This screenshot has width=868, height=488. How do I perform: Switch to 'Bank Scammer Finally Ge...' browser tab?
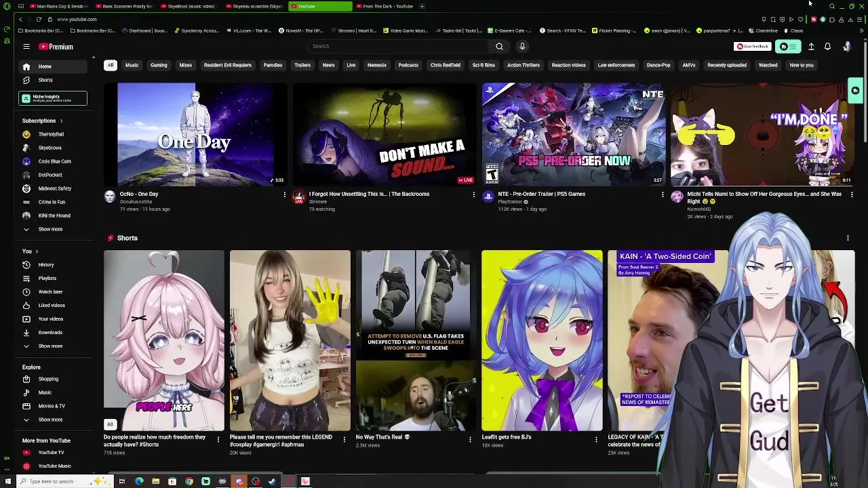[x=125, y=6]
